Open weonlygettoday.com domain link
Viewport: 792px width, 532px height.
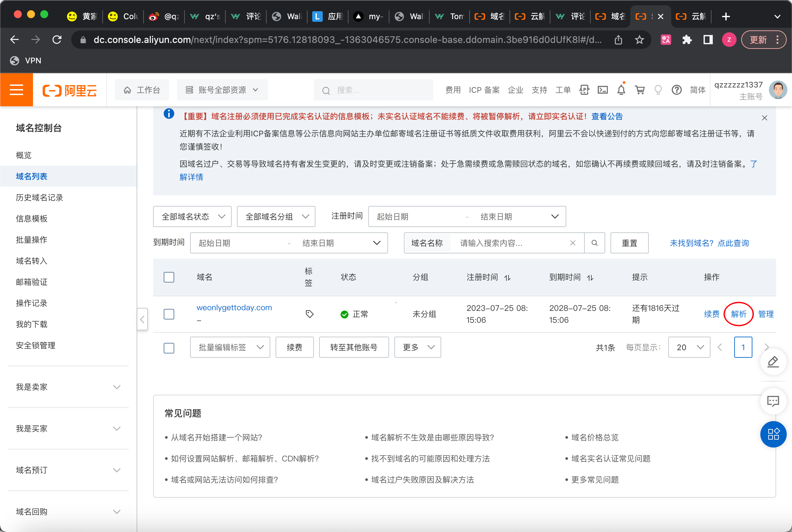pyautogui.click(x=234, y=307)
